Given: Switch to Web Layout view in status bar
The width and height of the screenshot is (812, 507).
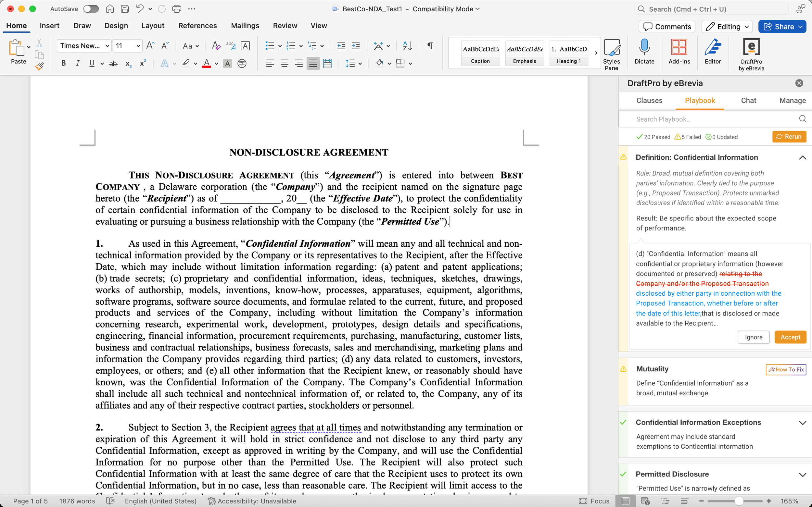Looking at the screenshot, I should click(x=645, y=501).
